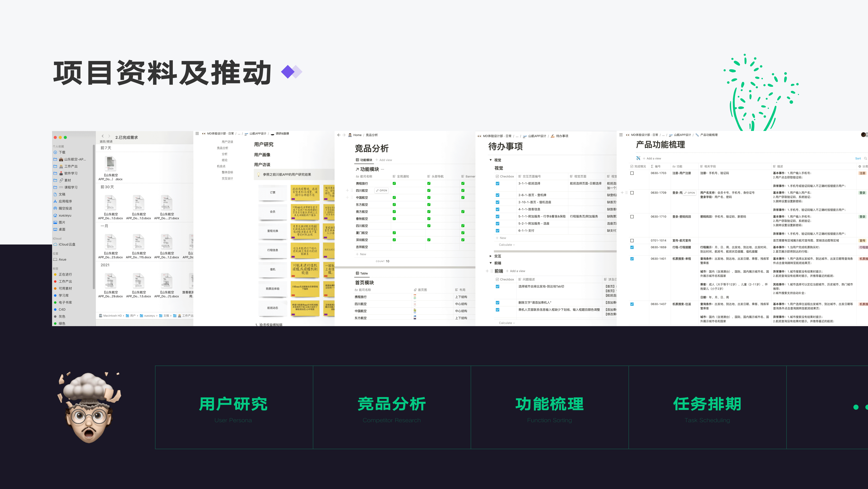
Task: Expand breadcrumb ellipsis in 调研&脑爆 window
Action: click(x=239, y=134)
